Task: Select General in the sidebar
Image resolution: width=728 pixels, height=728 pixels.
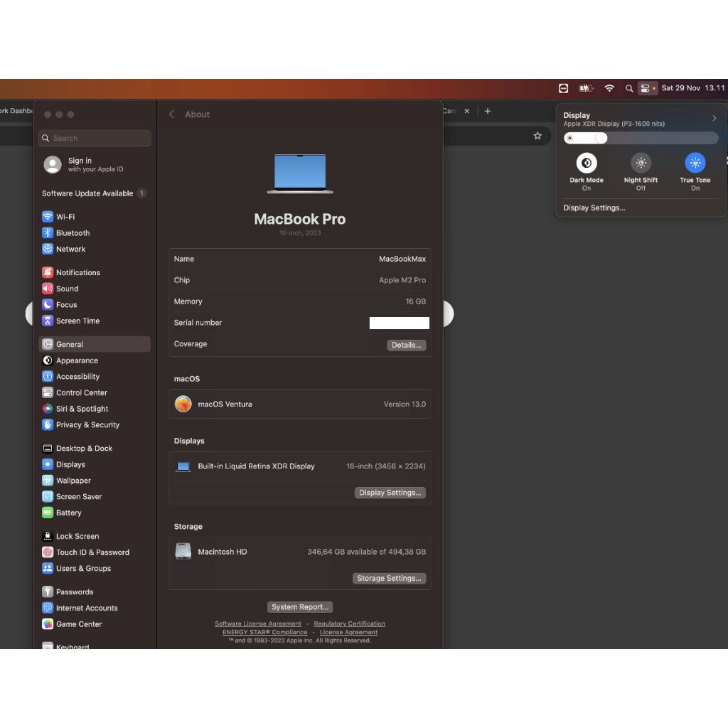Action: tap(95, 345)
